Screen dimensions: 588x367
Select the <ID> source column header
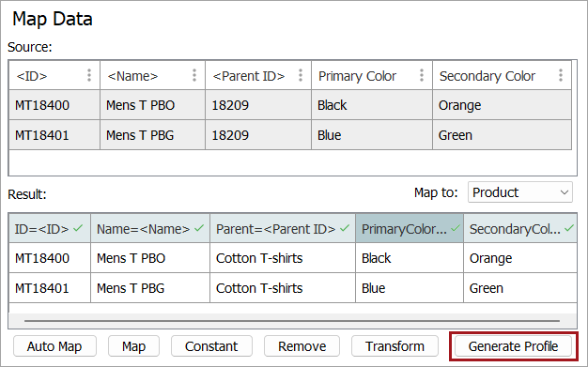tap(54, 75)
